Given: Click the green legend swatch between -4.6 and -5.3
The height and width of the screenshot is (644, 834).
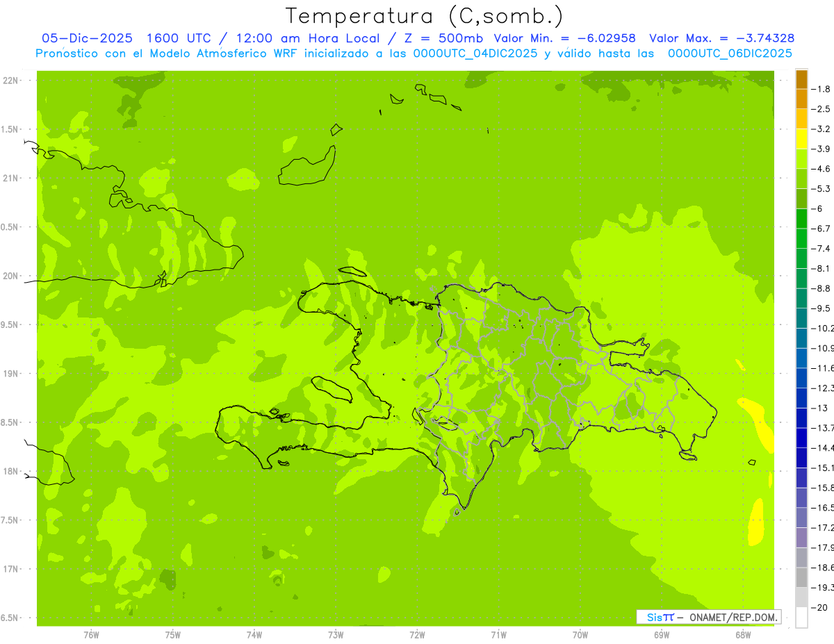Looking at the screenshot, I should (801, 179).
